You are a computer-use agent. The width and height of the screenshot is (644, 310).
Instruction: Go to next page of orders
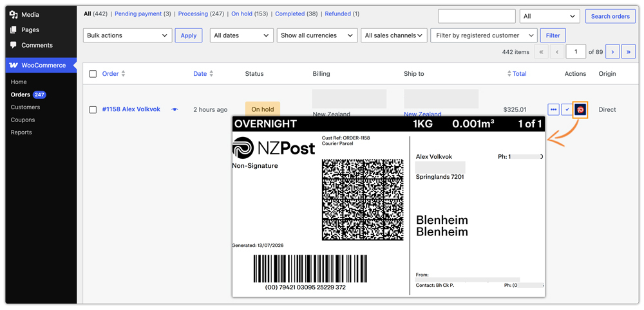pos(613,51)
